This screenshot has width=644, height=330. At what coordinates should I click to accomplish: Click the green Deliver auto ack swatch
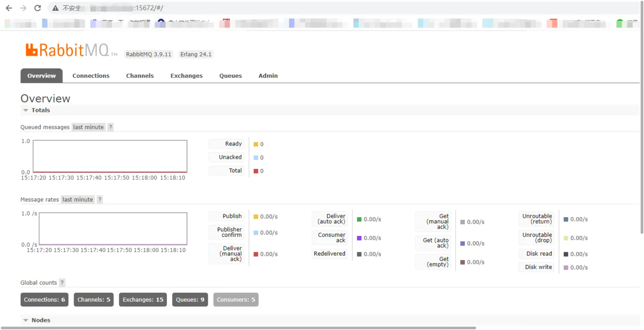coord(359,219)
